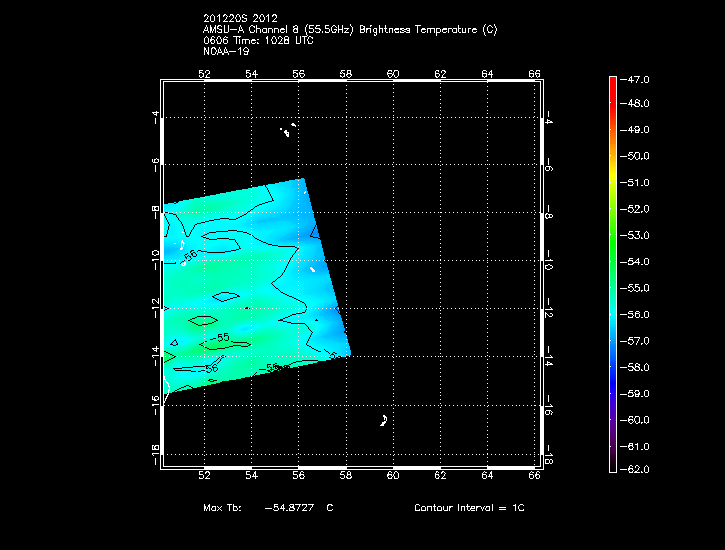The image size is (725, 550).
Task: Click the Max Tb value -54.8727
Action: [291, 508]
